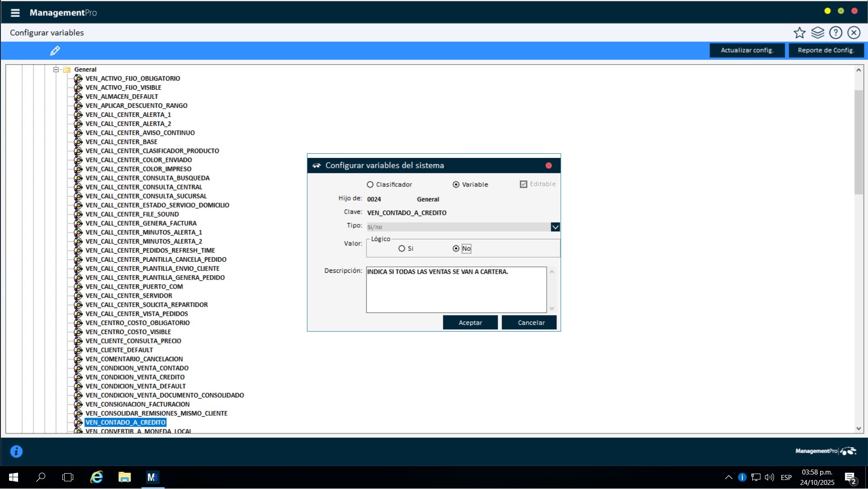
Task: Click Actualizar config. button
Action: tap(746, 50)
